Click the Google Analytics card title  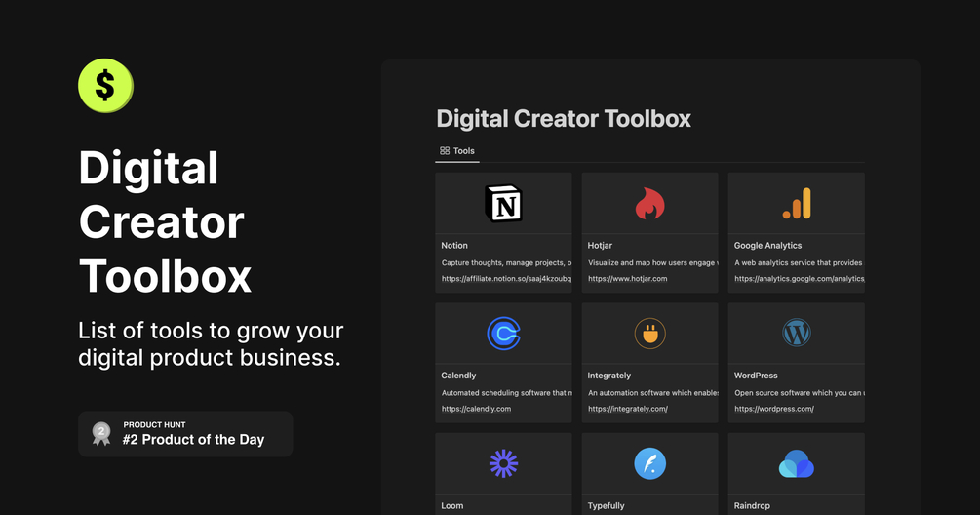coord(767,246)
